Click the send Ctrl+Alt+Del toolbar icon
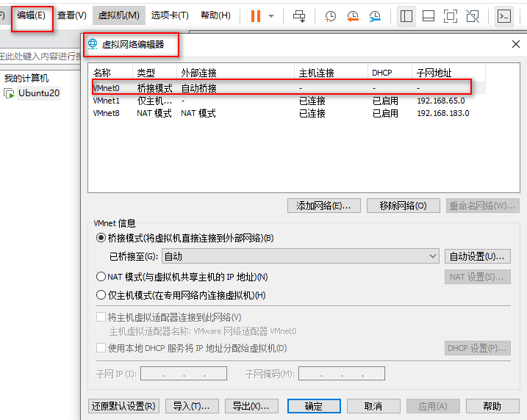Screen dimensions: 527x420 click(x=299, y=15)
